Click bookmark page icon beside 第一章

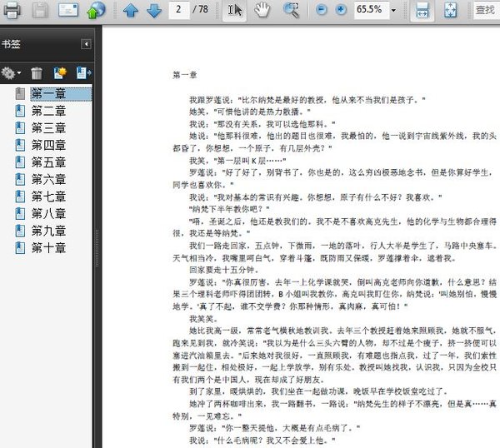pyautogui.click(x=20, y=93)
